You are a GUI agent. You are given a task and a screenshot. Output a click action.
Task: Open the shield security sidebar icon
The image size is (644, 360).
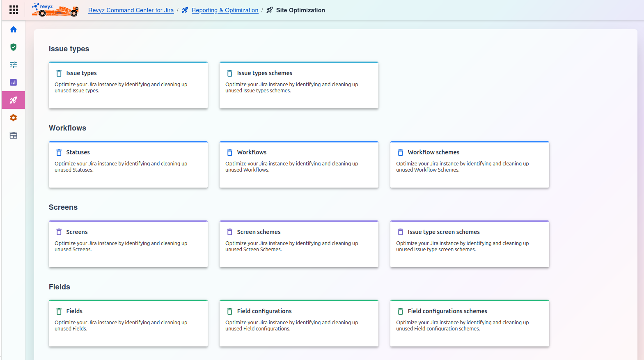coord(14,47)
